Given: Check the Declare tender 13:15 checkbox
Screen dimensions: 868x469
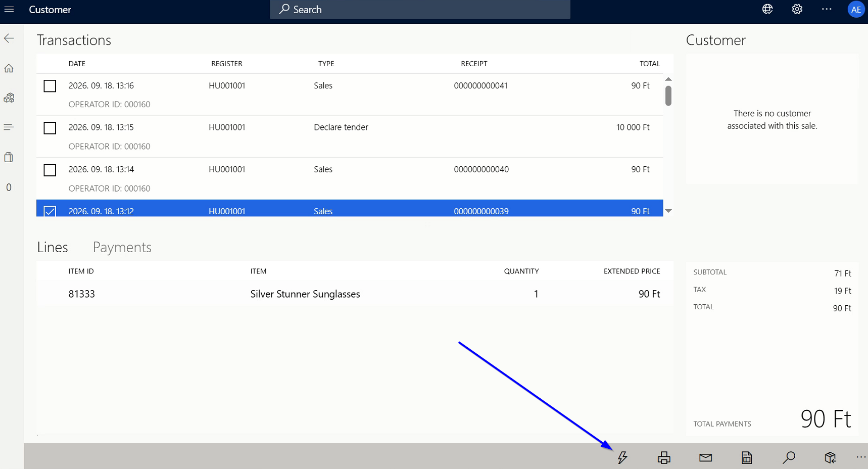Looking at the screenshot, I should pos(50,128).
